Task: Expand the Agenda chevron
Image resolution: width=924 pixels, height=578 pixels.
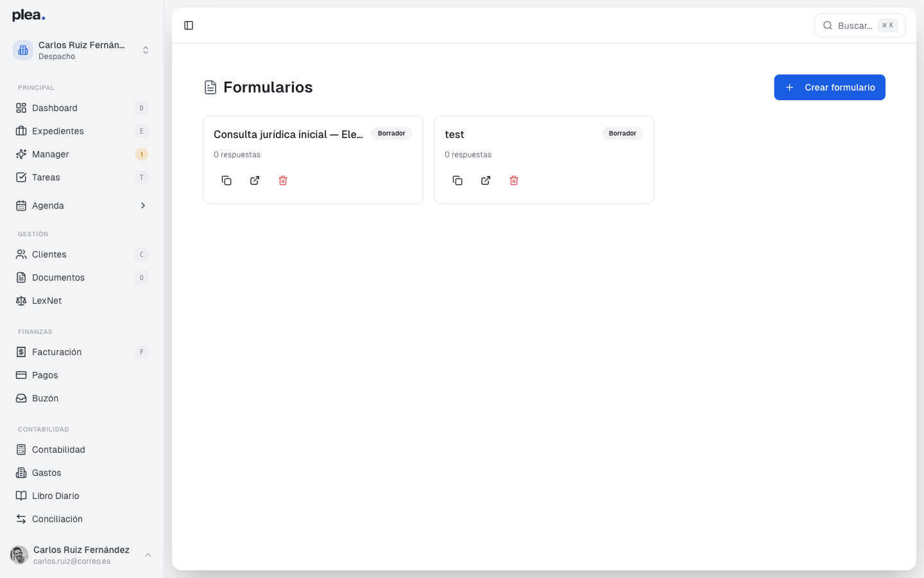Action: click(x=143, y=206)
